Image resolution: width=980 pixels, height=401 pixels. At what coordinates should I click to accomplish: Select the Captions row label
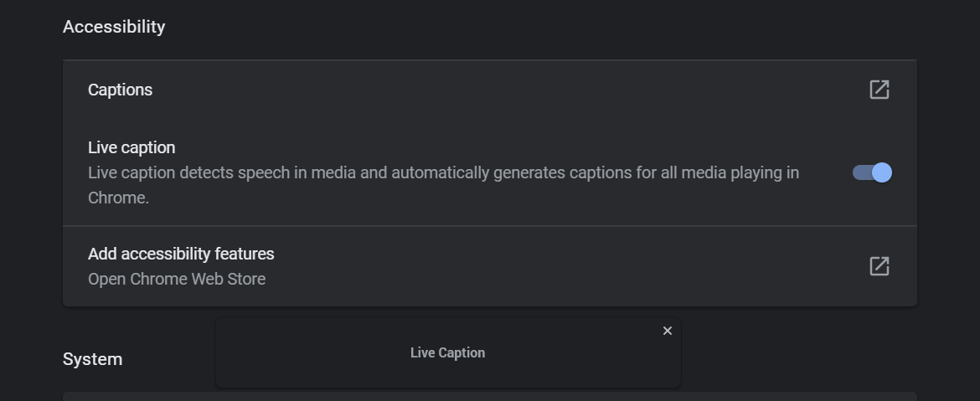120,90
